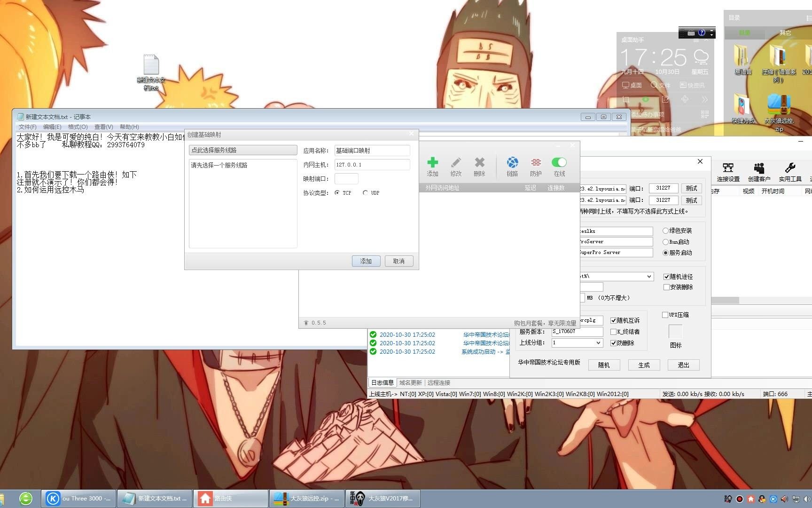812x508 pixels.
Task: Select the 服务启动 radio button
Action: [x=665, y=253]
